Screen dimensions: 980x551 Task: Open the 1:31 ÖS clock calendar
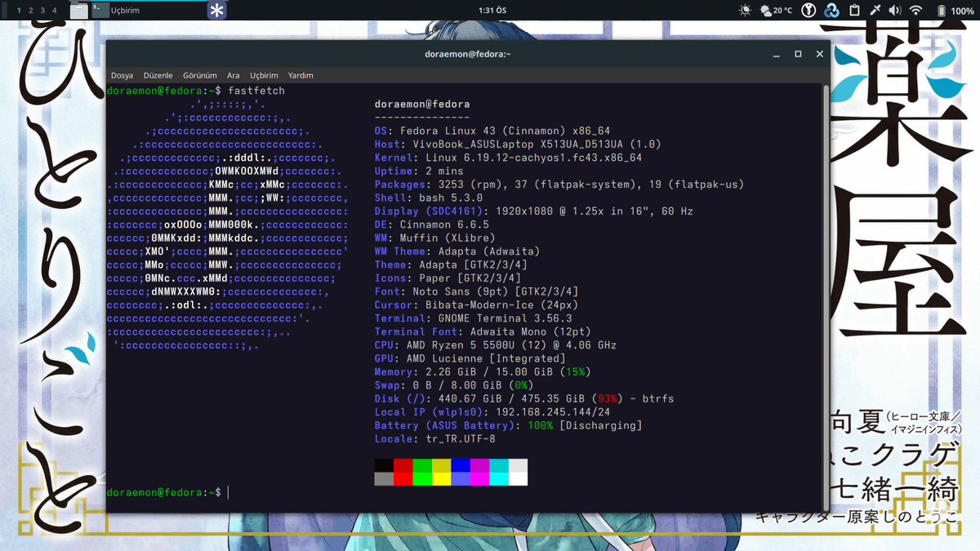pos(491,11)
